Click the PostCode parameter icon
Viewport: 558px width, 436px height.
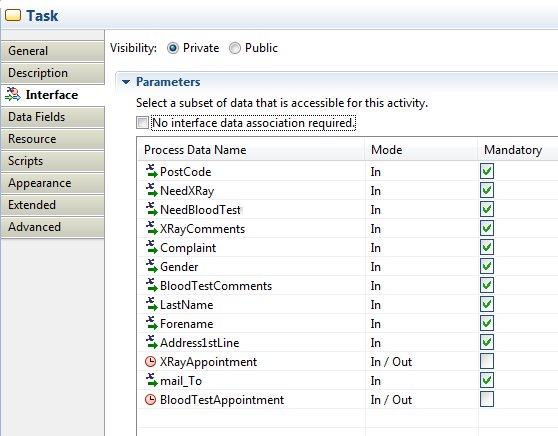[x=151, y=171]
